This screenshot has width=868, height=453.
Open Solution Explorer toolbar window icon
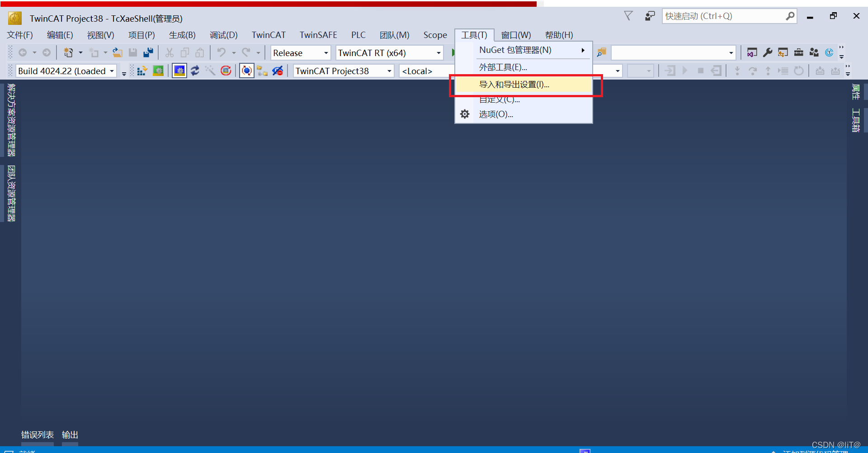[x=752, y=53]
